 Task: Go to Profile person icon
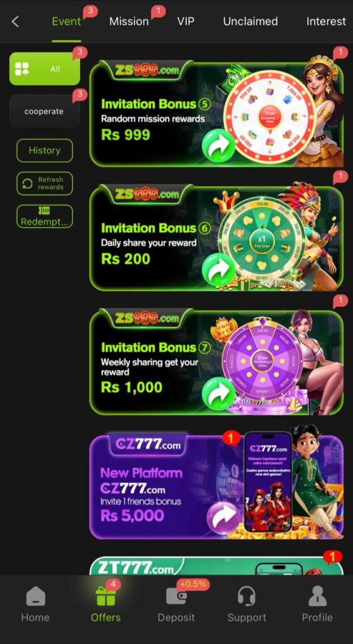coord(317,596)
